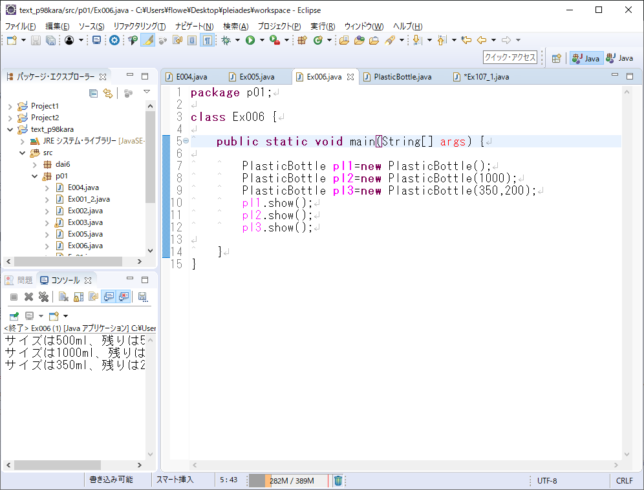
Task: Open Package Explorer view menu dropdown
Action: [x=146, y=93]
